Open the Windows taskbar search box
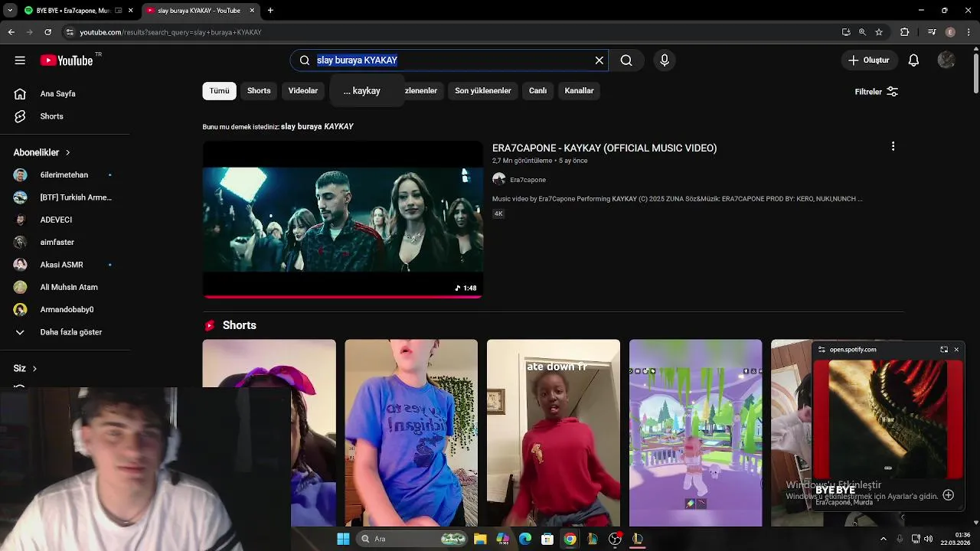Image resolution: width=980 pixels, height=551 pixels. [x=413, y=539]
